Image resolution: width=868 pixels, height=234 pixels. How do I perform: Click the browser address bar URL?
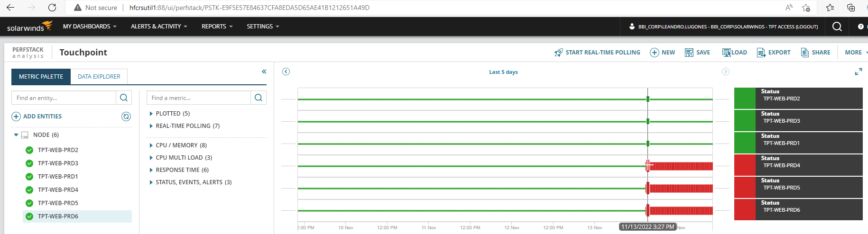point(249,8)
